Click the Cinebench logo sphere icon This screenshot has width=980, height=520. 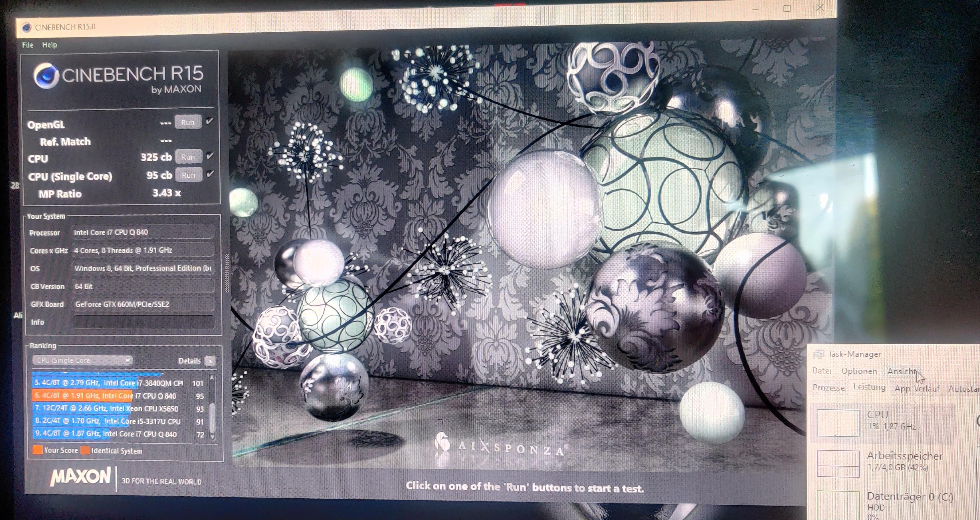pyautogui.click(x=46, y=76)
